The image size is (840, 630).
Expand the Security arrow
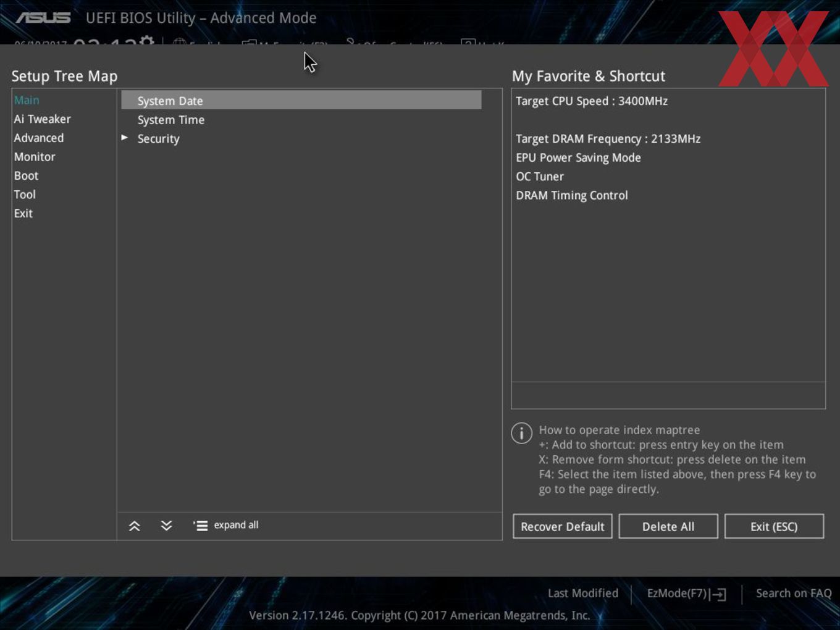point(125,138)
